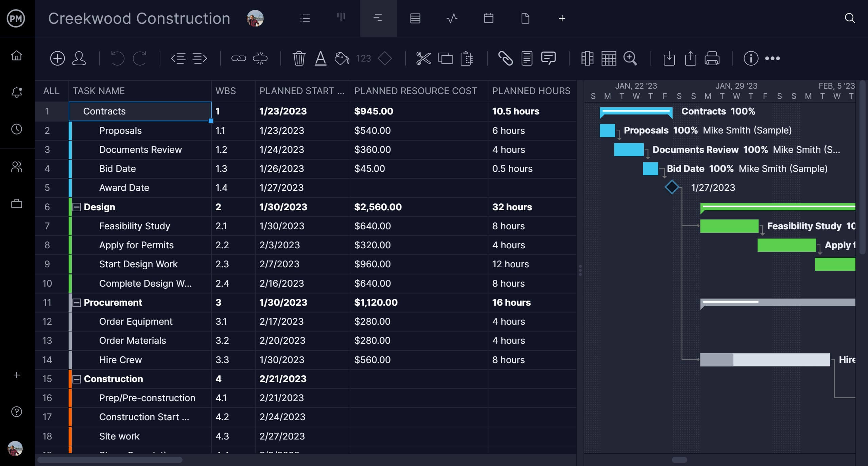Open the info/details panel icon
The image size is (868, 466).
(x=750, y=57)
